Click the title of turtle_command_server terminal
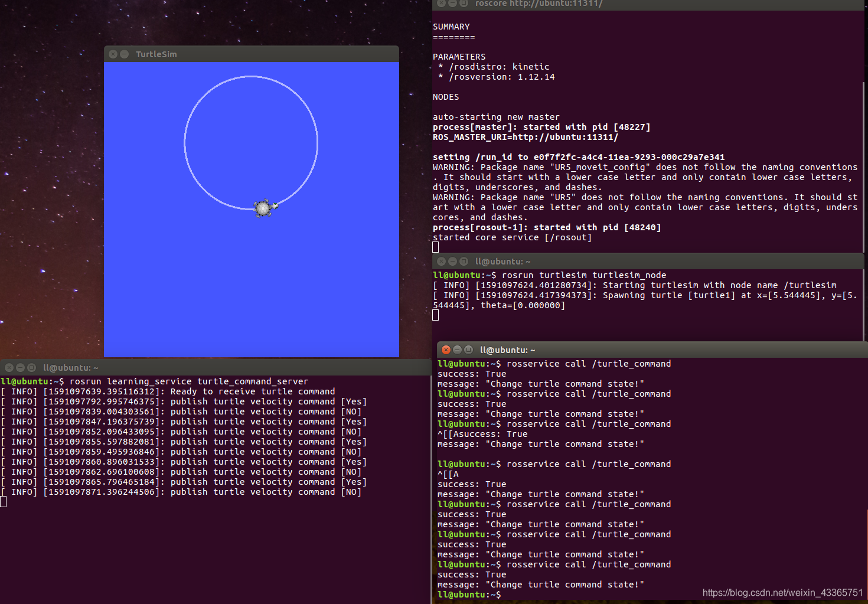The image size is (868, 604). point(71,368)
